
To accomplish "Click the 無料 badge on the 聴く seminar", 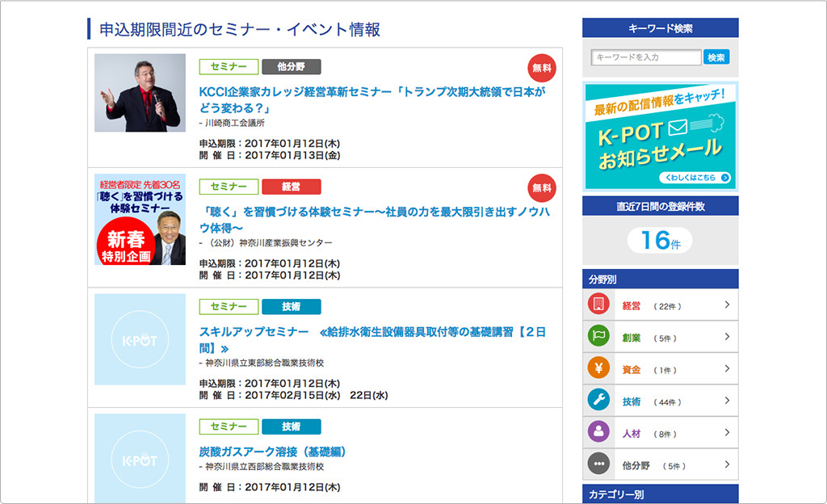I will pyautogui.click(x=541, y=188).
